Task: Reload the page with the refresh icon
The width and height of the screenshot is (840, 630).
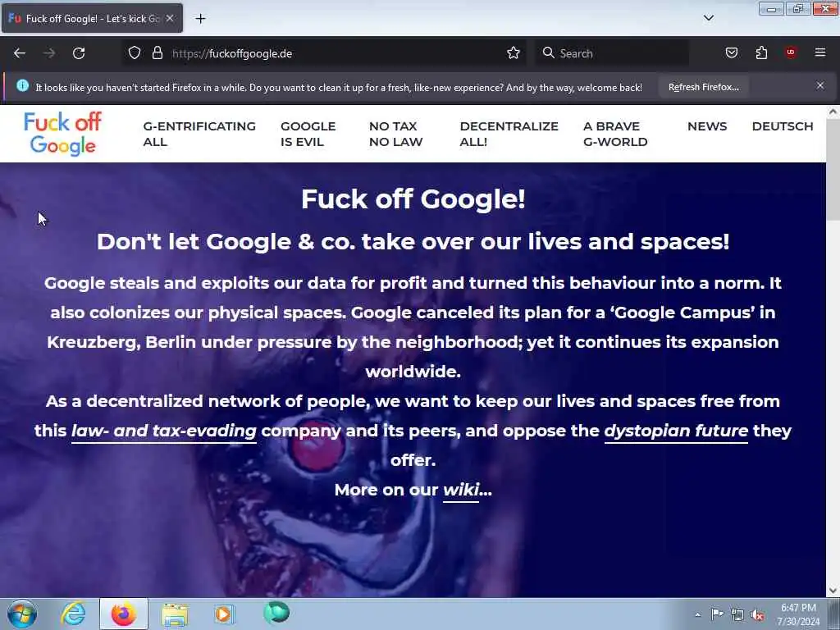Action: click(79, 53)
